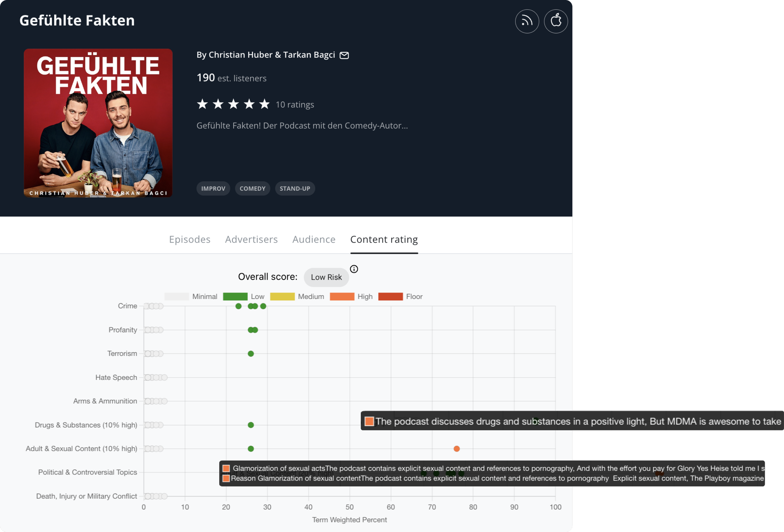Click the fifth rating star
This screenshot has width=784, height=532.
[x=264, y=104]
